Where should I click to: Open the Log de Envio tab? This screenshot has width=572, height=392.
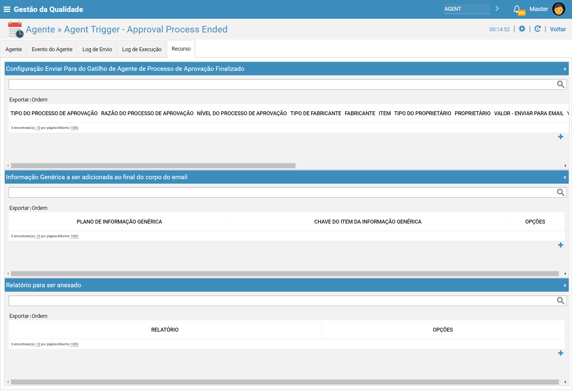tap(97, 49)
